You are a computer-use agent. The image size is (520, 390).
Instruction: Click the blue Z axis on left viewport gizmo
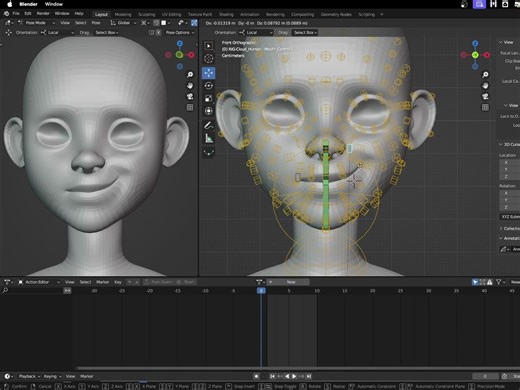click(180, 43)
